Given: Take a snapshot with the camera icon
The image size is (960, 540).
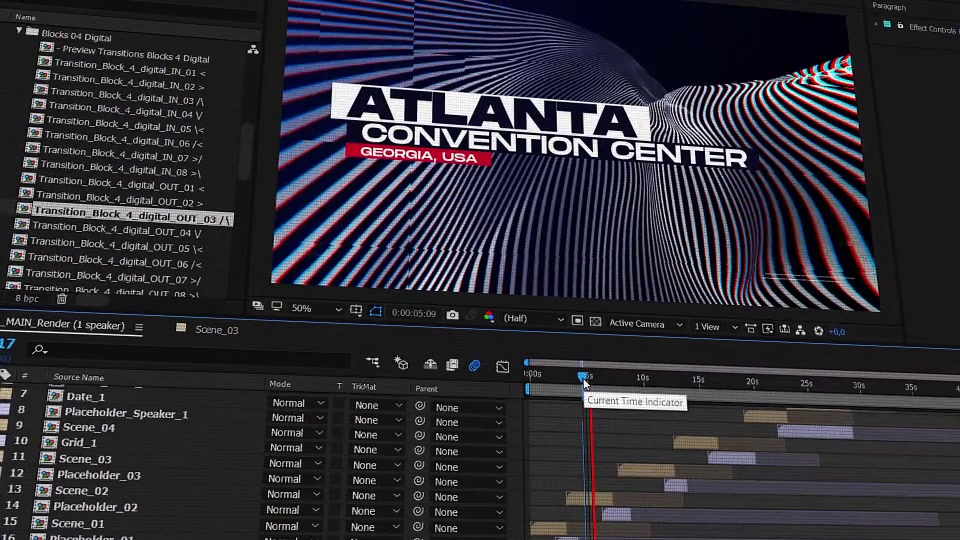Looking at the screenshot, I should point(452,315).
